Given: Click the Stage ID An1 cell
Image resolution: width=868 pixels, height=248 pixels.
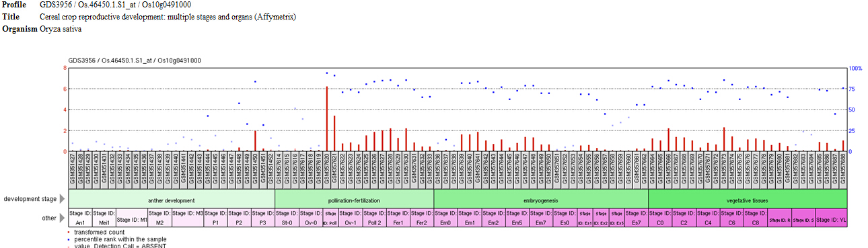Looking at the screenshot, I should coord(80,218).
